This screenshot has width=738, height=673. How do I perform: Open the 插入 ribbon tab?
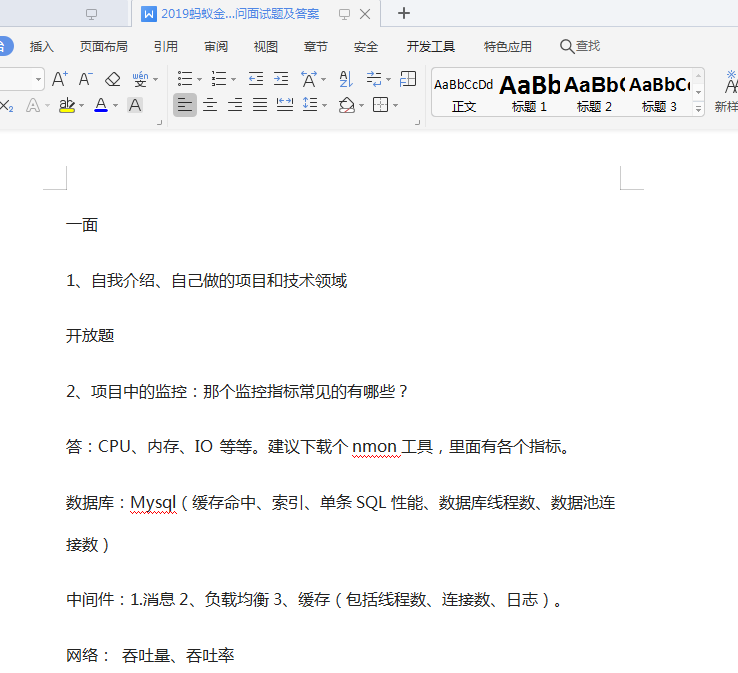[x=41, y=47]
